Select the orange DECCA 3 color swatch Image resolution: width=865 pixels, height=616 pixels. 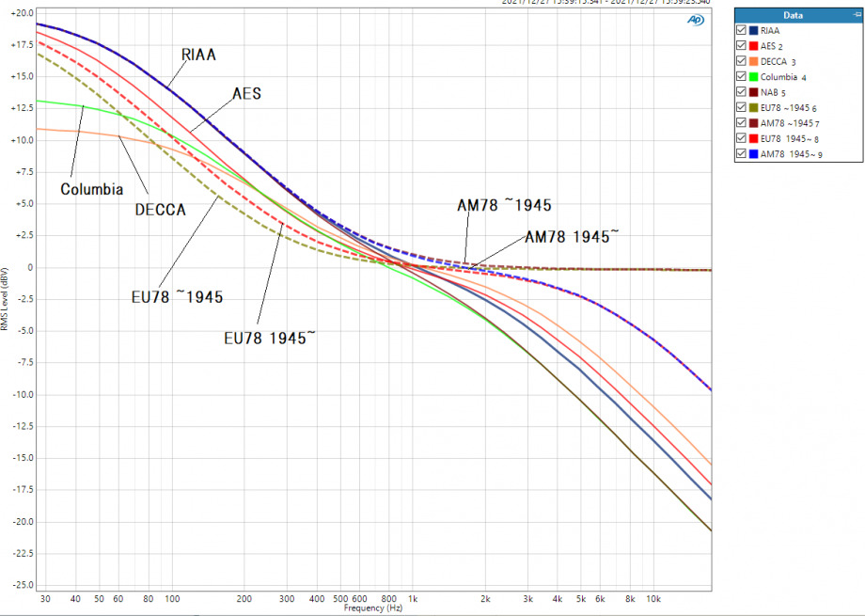pyautogui.click(x=753, y=61)
